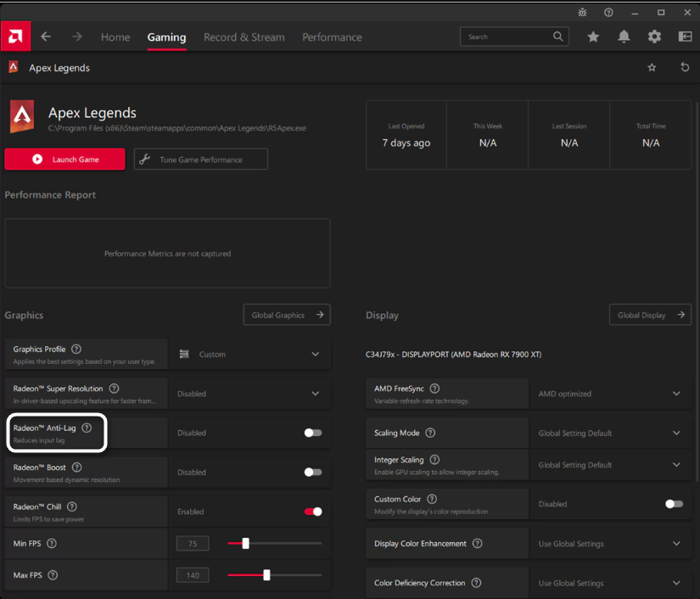The width and height of the screenshot is (700, 599).
Task: Click the Max FPS slider handle
Action: coord(266,575)
